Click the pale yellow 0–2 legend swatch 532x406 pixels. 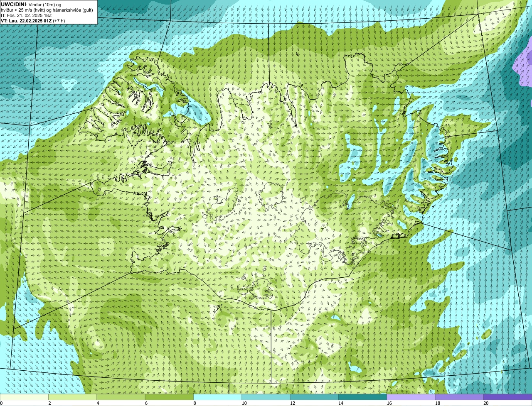click(25, 397)
